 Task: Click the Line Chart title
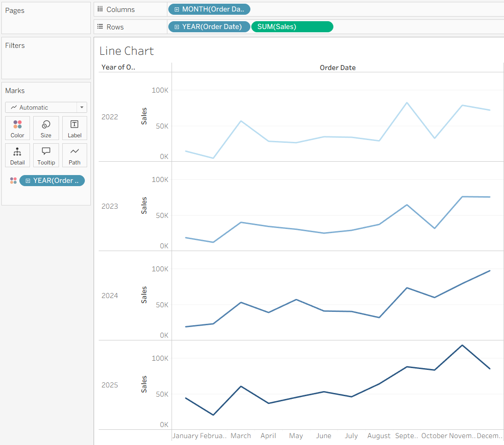[127, 51]
